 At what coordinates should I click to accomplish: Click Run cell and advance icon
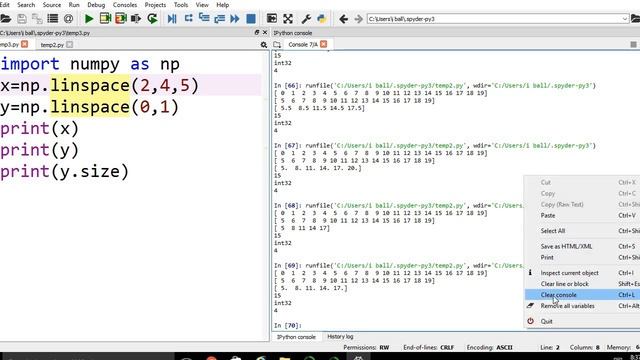point(121,18)
